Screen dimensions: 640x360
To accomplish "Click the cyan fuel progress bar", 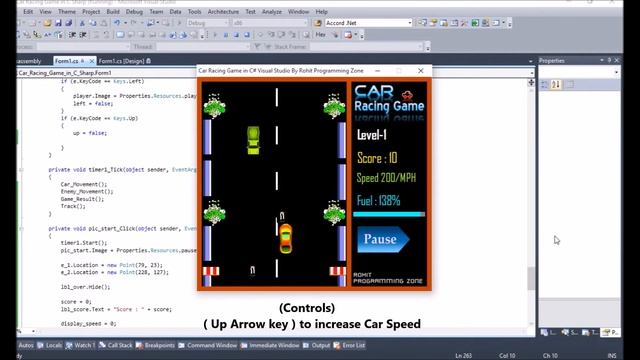I will click(x=389, y=214).
